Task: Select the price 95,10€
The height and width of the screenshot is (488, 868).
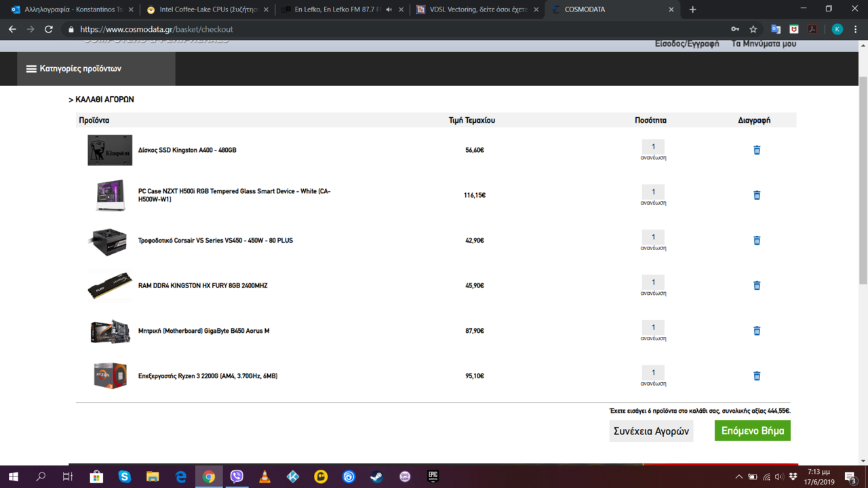Action: 475,376
